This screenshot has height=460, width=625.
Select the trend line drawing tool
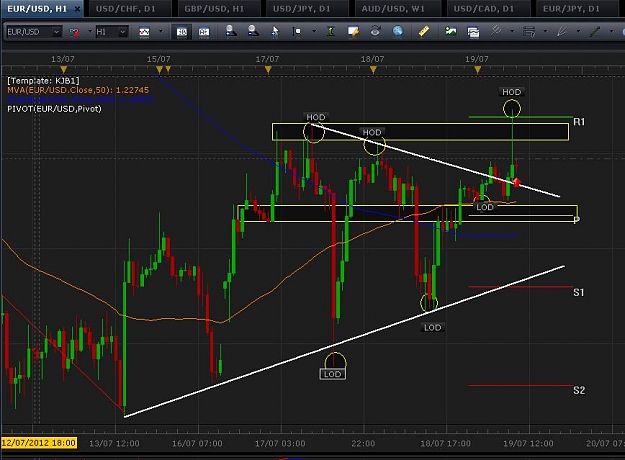pyautogui.click(x=595, y=31)
